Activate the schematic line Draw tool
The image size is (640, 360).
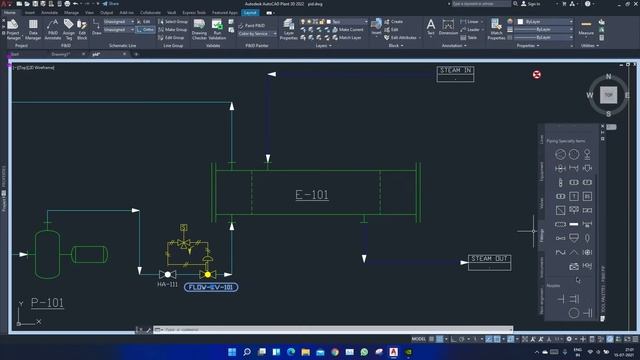point(96,27)
